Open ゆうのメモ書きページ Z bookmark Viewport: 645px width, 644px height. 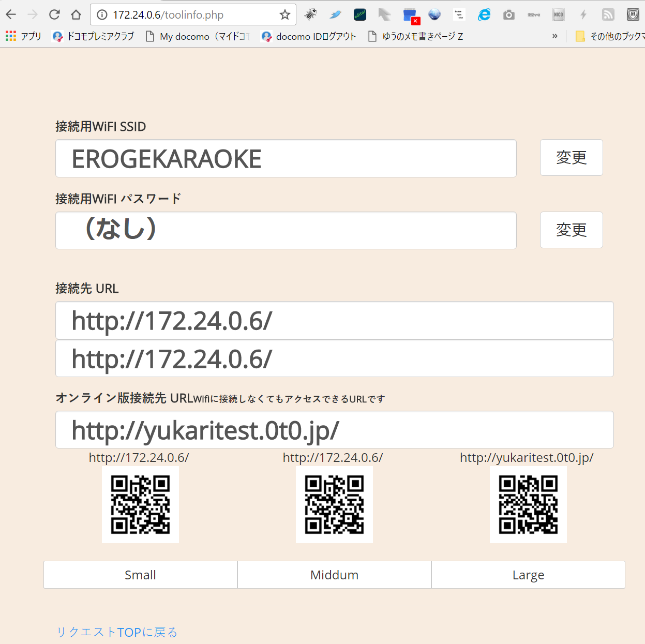[x=415, y=36]
